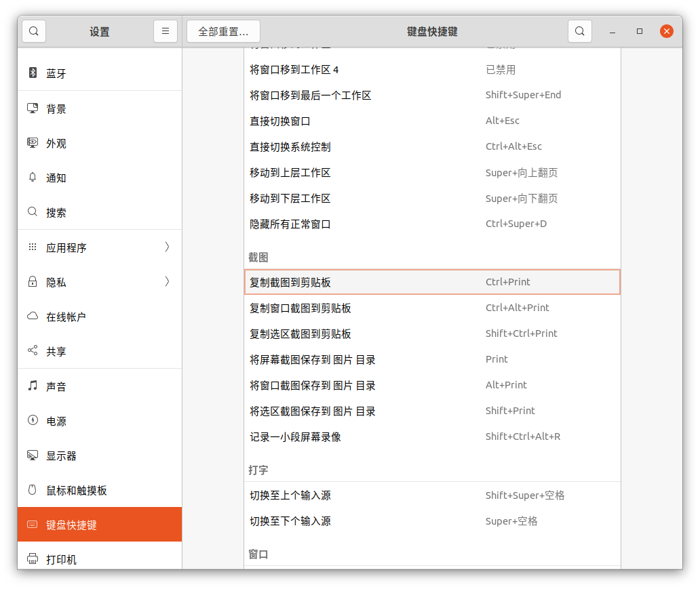
Task: Click the 背景 monitor icon
Action: (x=33, y=108)
